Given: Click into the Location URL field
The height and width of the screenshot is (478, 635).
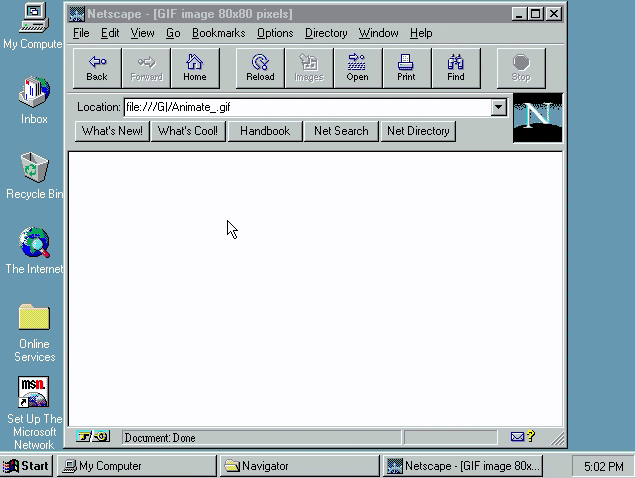Looking at the screenshot, I should pyautogui.click(x=308, y=107).
